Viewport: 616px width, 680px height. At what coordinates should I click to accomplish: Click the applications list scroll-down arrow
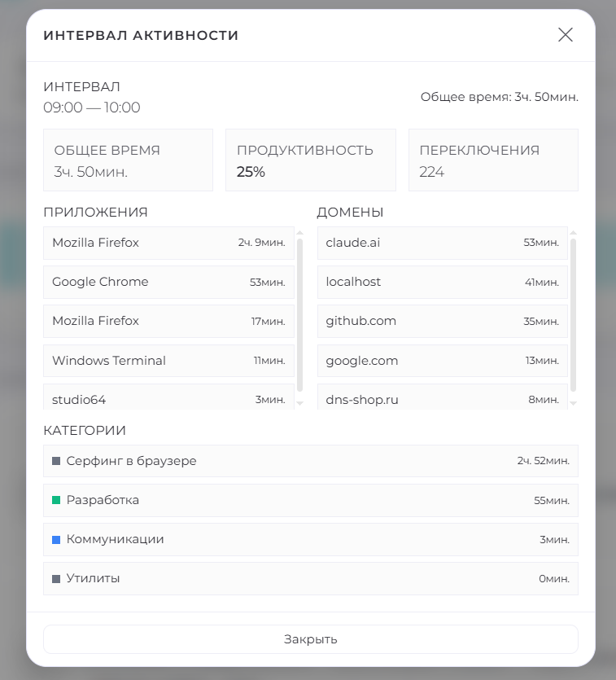click(299, 403)
